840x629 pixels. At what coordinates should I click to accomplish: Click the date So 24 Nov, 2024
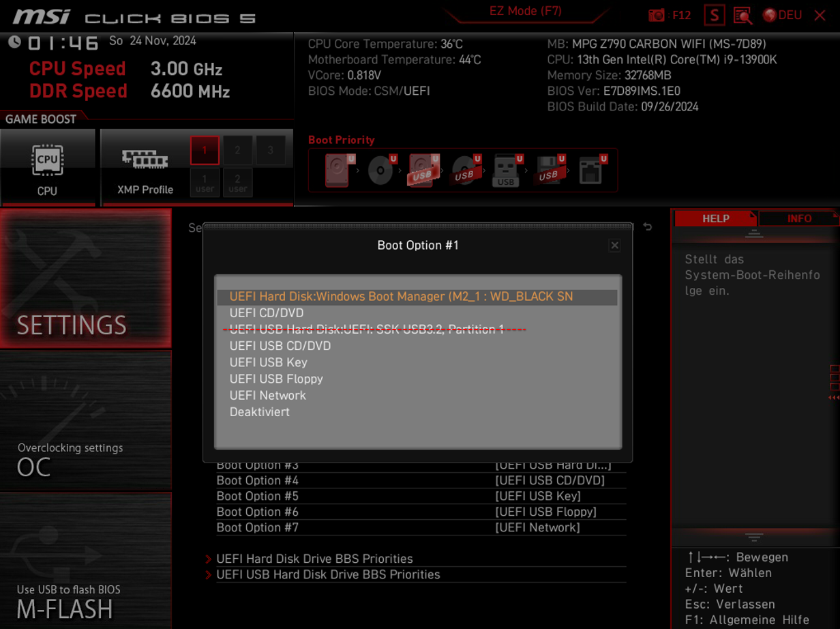(x=153, y=41)
